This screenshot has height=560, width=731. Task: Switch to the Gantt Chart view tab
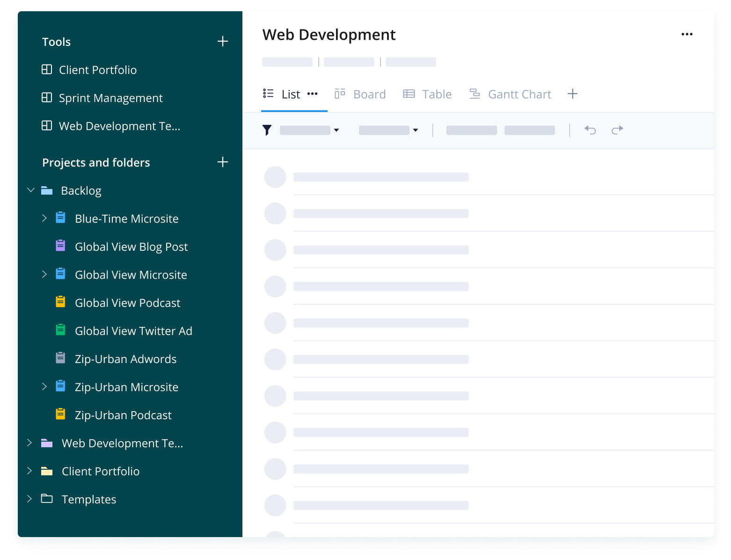519,94
